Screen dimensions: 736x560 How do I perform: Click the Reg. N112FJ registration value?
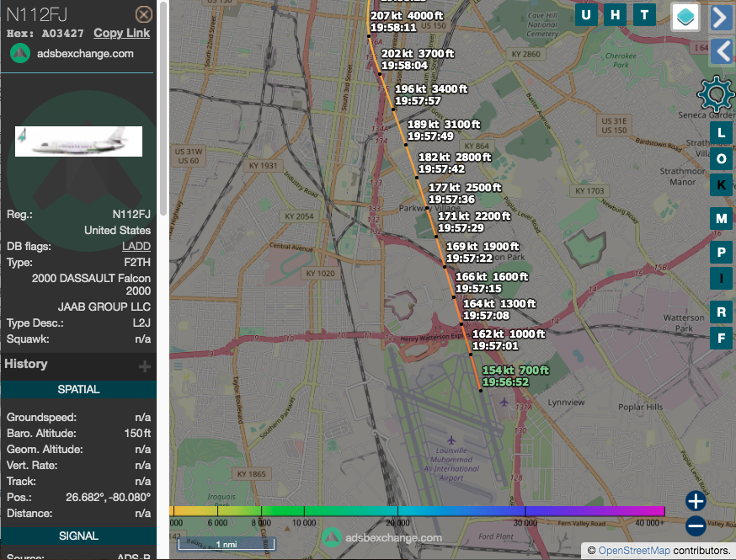pos(131,215)
